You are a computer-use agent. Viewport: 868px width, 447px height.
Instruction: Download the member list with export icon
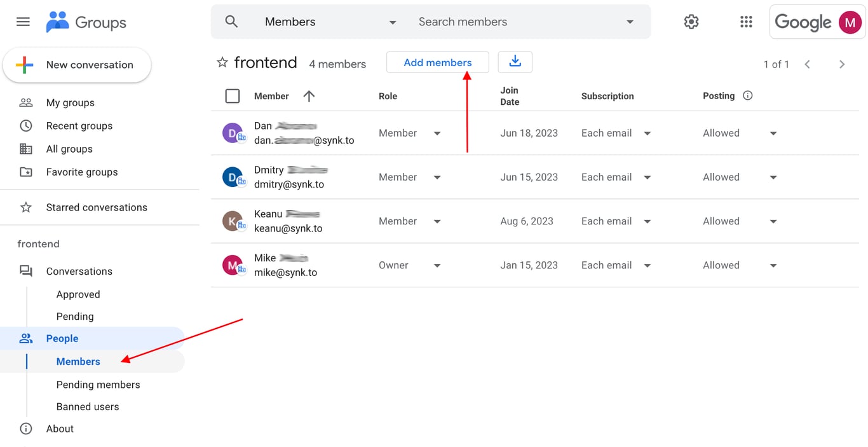(515, 62)
